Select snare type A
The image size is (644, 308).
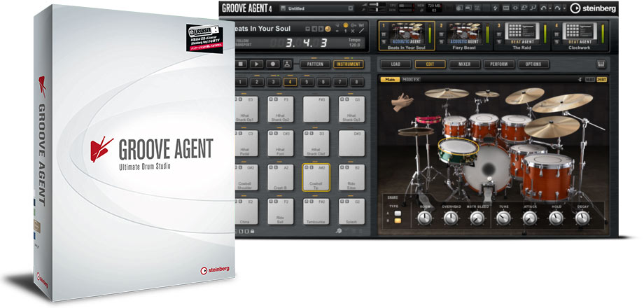(398, 213)
